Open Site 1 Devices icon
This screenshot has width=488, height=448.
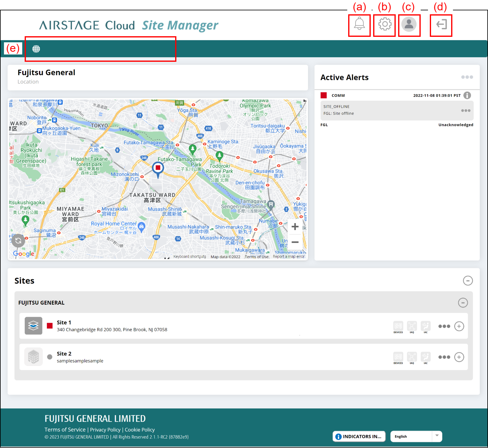coord(398,326)
